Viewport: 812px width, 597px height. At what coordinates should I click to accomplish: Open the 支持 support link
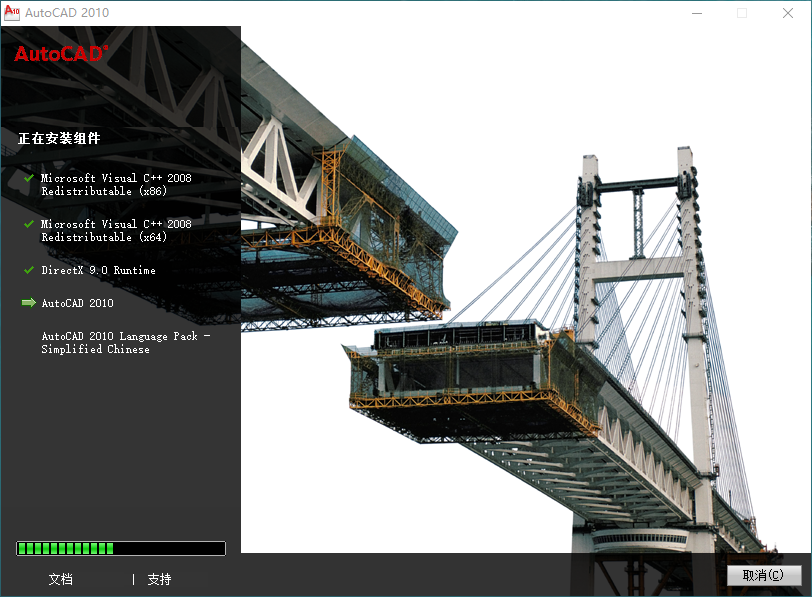click(160, 579)
